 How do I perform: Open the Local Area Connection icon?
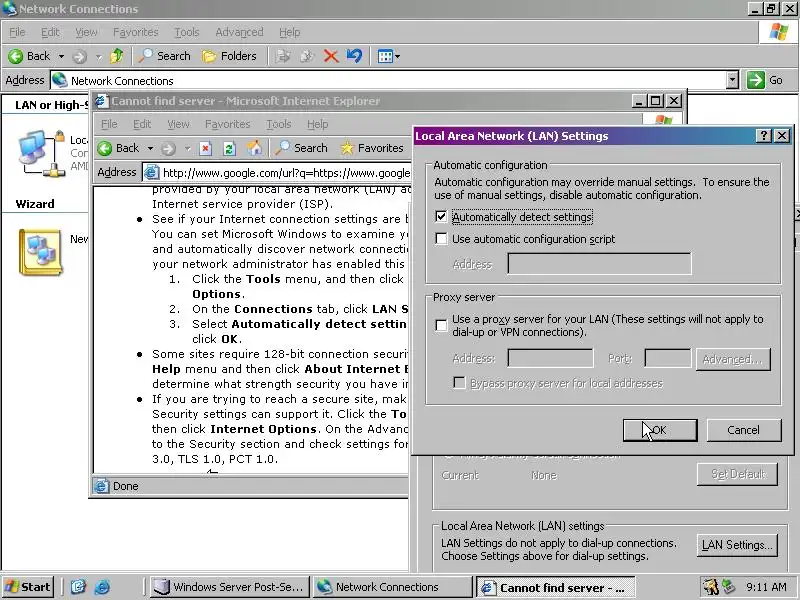[41, 153]
